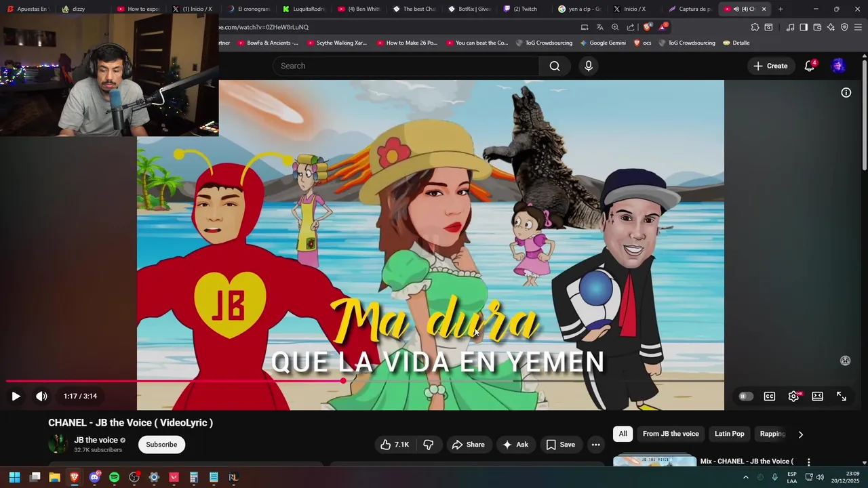Viewport: 868px width, 488px height.
Task: Switch to the Captura de browser tab
Action: 689,9
